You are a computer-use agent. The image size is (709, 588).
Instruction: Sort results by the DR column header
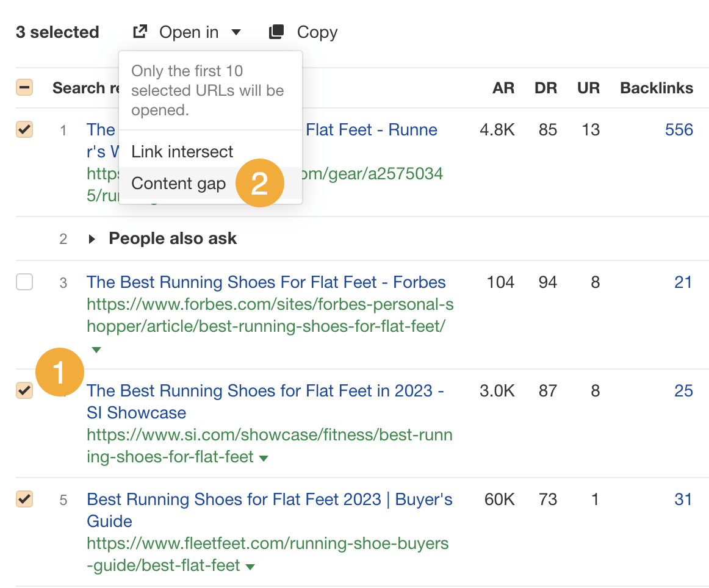point(545,87)
